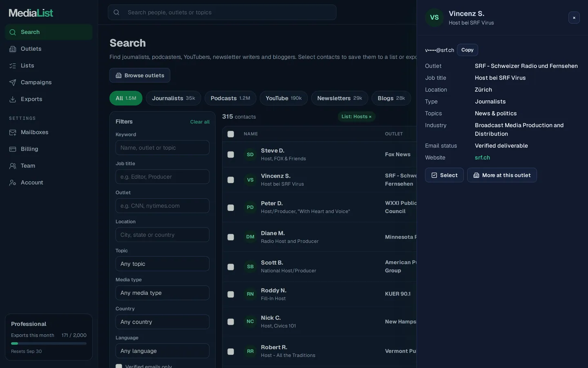Click More at this outlet
The width and height of the screenshot is (588, 368).
pyautogui.click(x=502, y=175)
